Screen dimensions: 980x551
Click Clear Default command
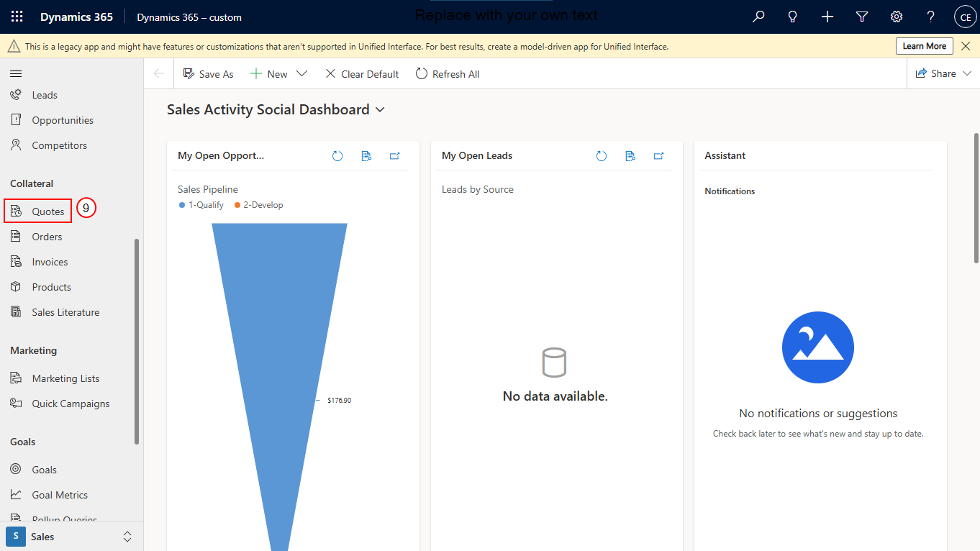click(362, 73)
